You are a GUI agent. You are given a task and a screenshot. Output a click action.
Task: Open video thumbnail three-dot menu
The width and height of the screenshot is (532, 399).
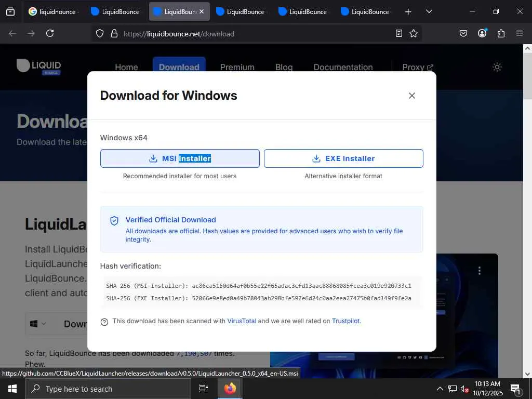coord(480,270)
